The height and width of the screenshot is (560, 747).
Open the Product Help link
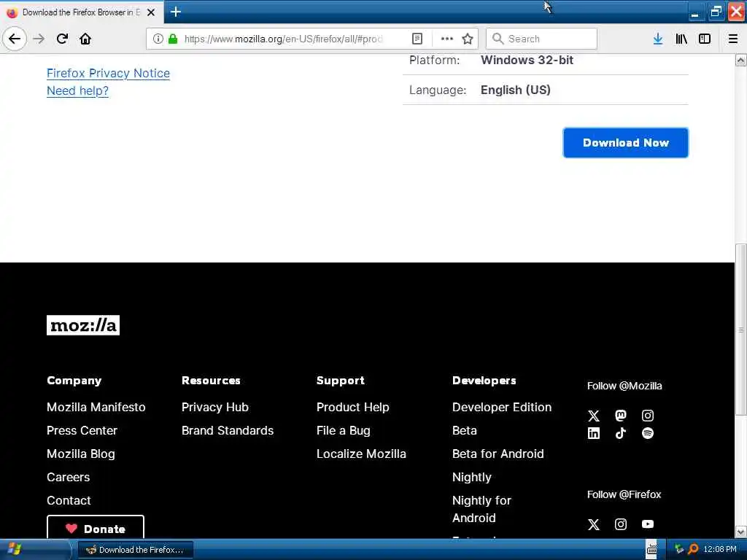tap(353, 407)
